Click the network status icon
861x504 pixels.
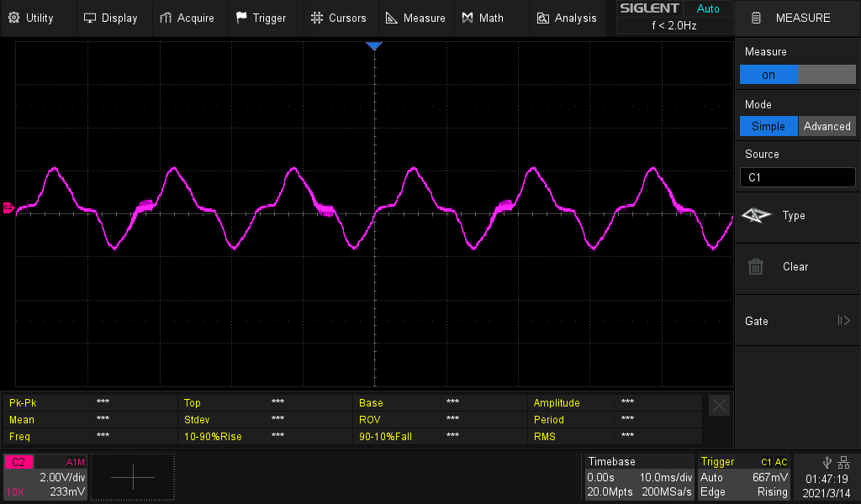click(x=843, y=462)
